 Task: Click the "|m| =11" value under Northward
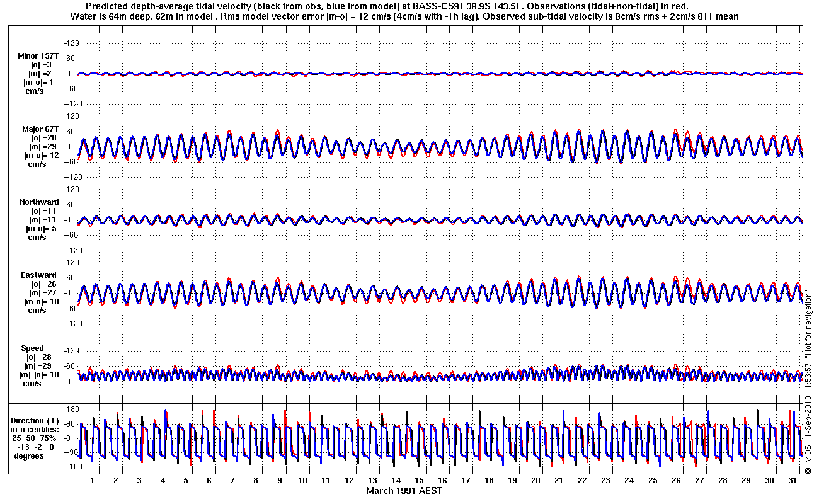pos(43,220)
